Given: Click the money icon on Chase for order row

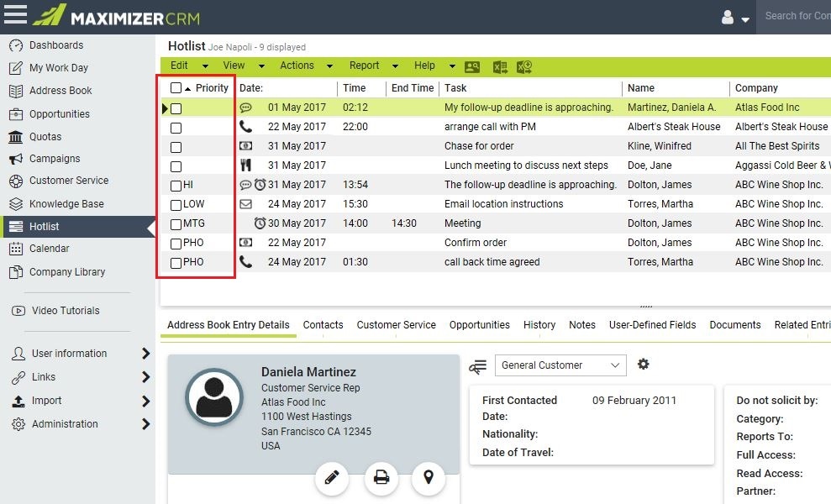Looking at the screenshot, I should 245,146.
